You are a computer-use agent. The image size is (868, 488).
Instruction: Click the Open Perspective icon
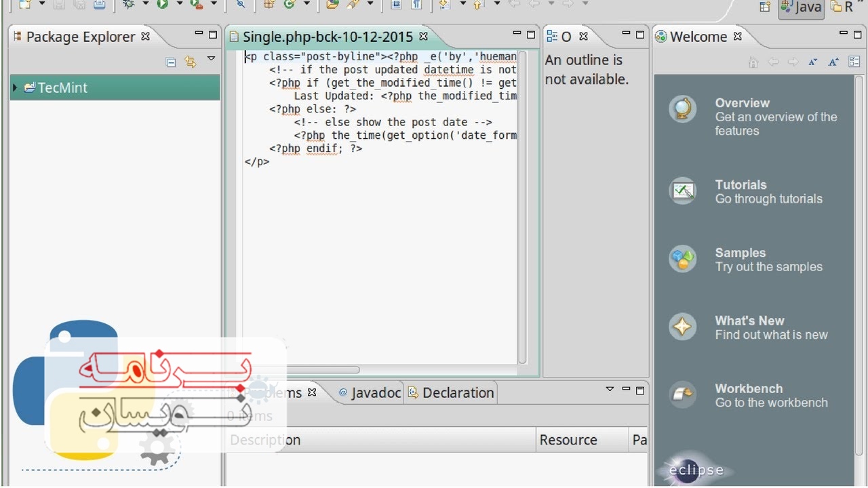(765, 7)
